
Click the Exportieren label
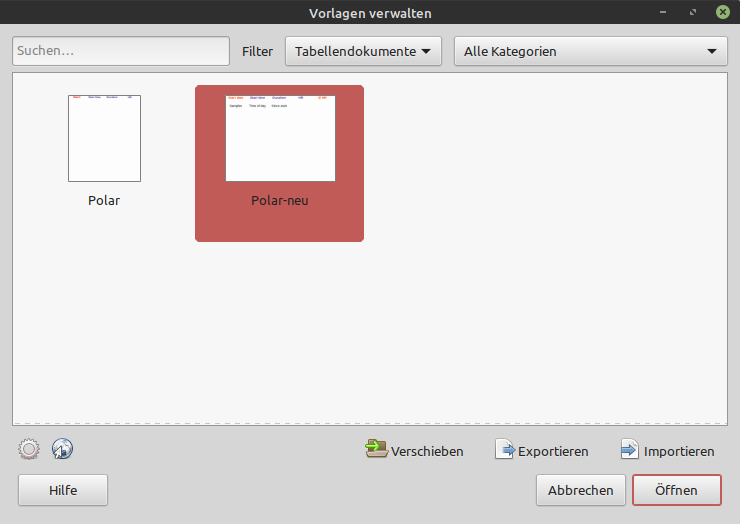click(553, 451)
